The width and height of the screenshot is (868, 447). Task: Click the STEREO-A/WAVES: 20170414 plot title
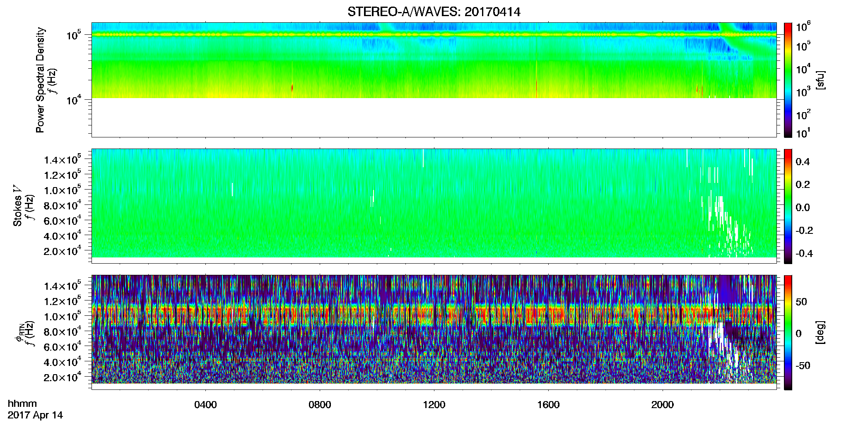(434, 12)
